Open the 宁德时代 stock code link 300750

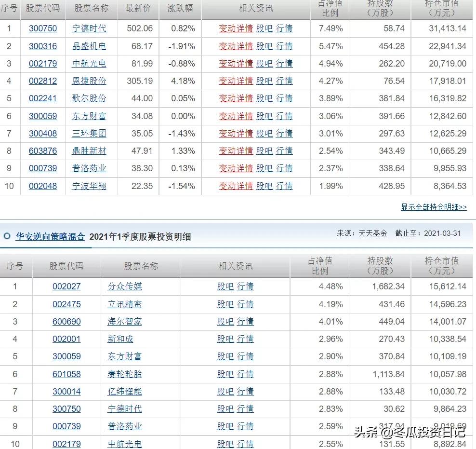point(43,28)
